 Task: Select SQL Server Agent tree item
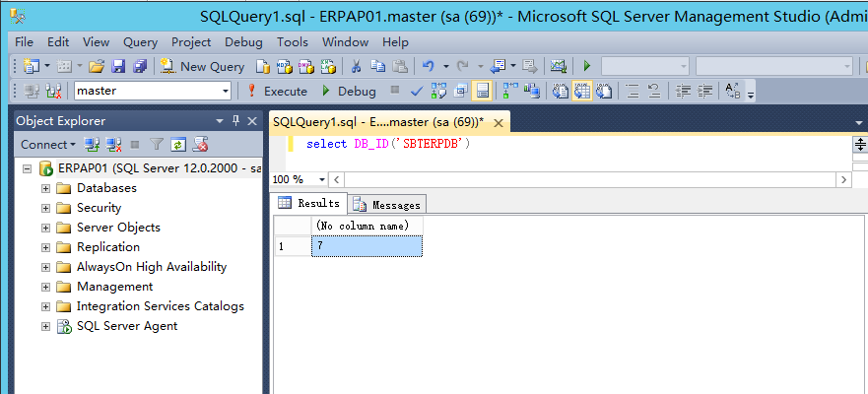127,326
